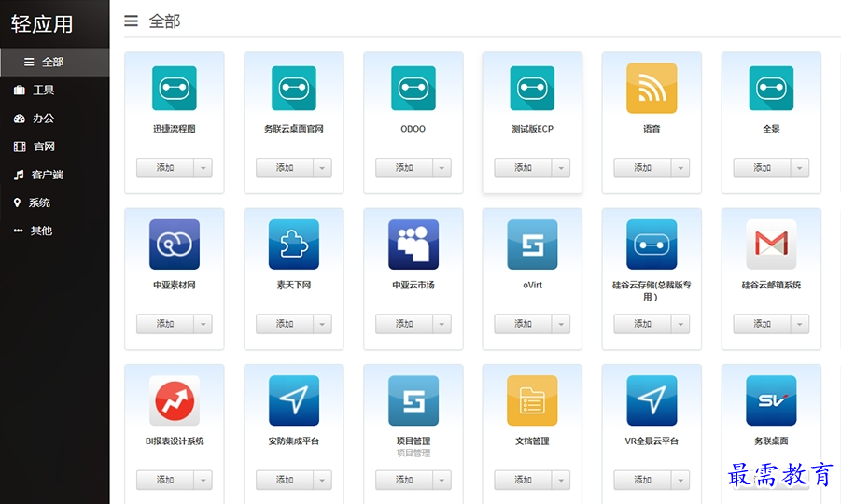The width and height of the screenshot is (841, 504).
Task: Expand the add dropdown for 安防集成平台
Action: tap(322, 480)
